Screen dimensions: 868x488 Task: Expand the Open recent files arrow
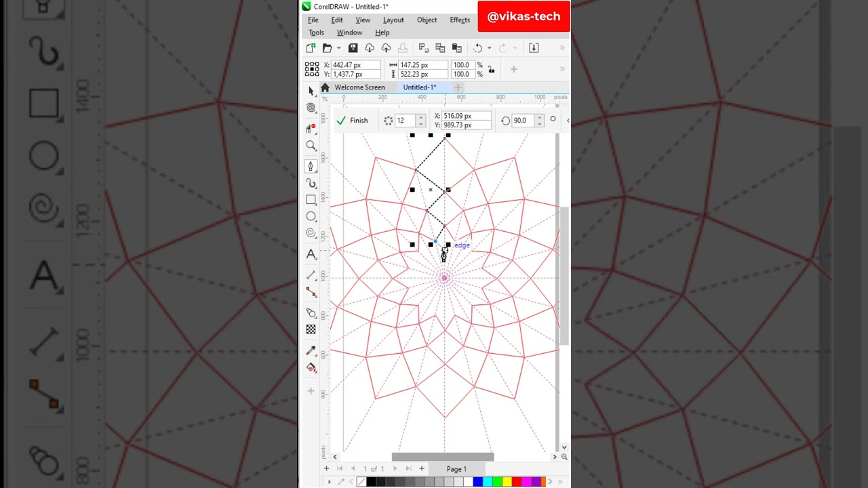pos(338,48)
